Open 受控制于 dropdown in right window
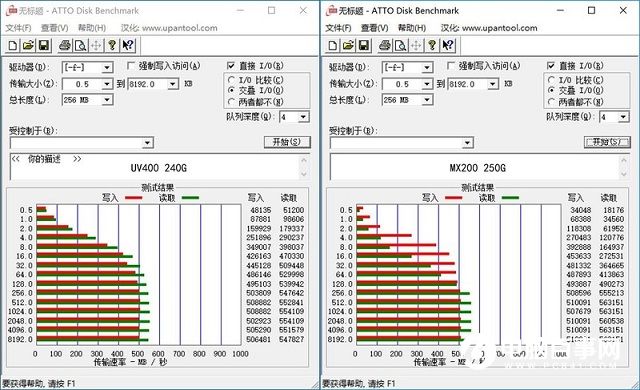640x390 pixels. [x=468, y=143]
